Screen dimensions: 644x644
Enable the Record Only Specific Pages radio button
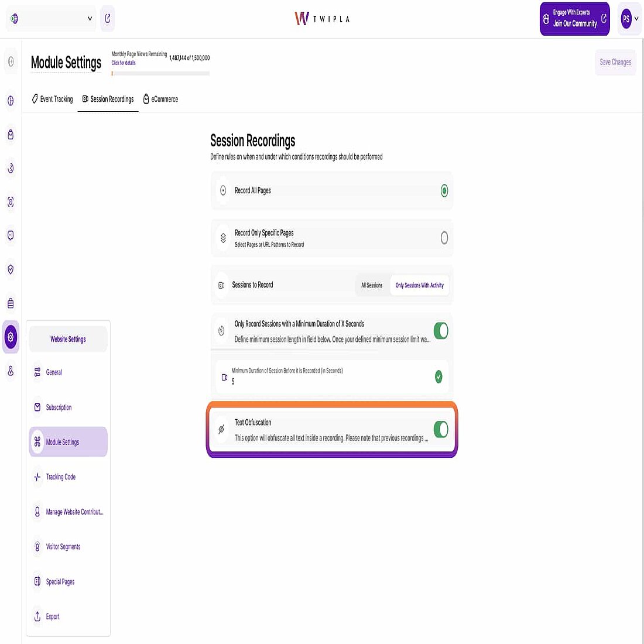pos(444,238)
